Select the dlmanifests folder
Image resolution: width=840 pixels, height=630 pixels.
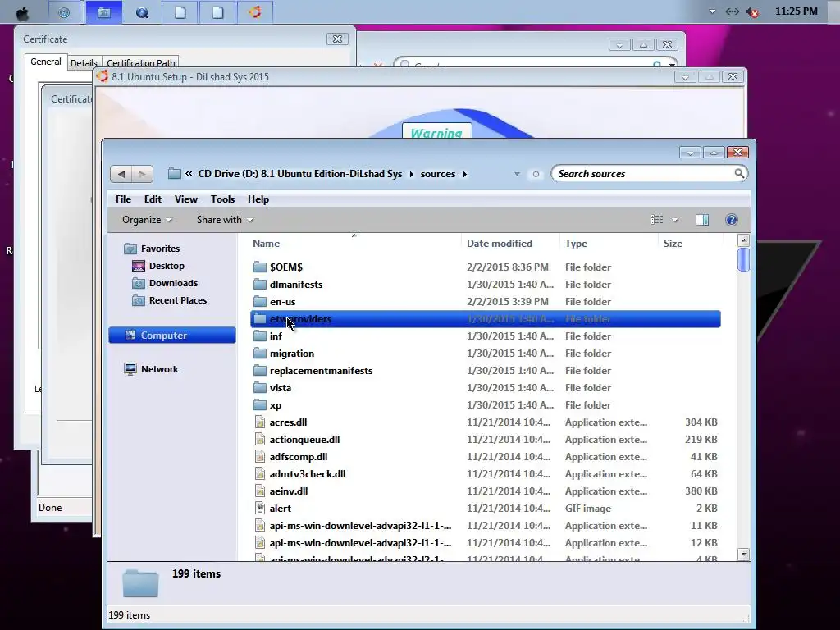pos(486,285)
